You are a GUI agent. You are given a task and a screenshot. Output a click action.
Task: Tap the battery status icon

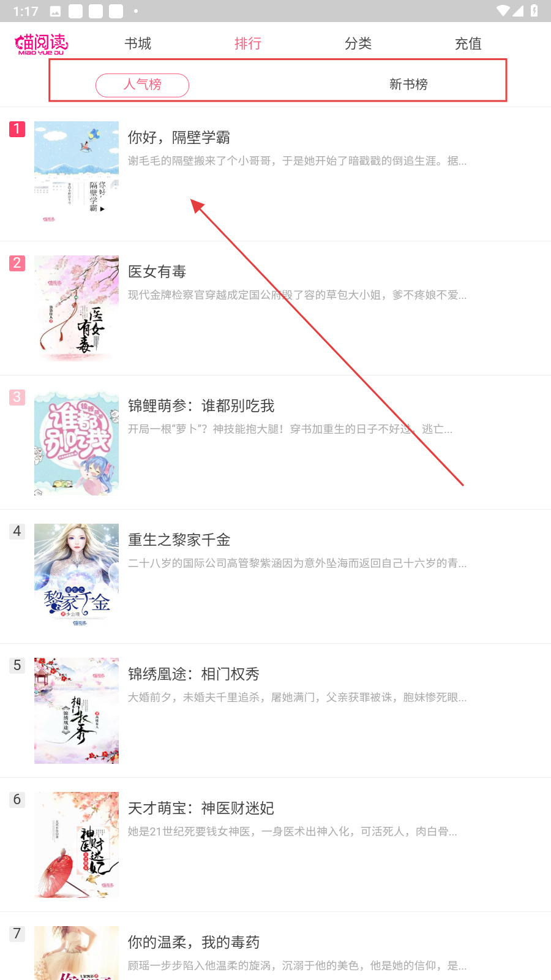pyautogui.click(x=534, y=10)
